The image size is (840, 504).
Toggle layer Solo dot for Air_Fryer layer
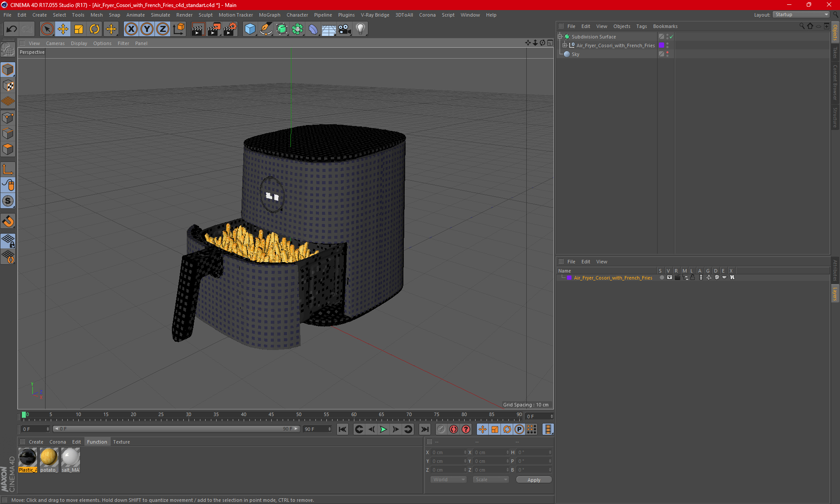(x=662, y=277)
